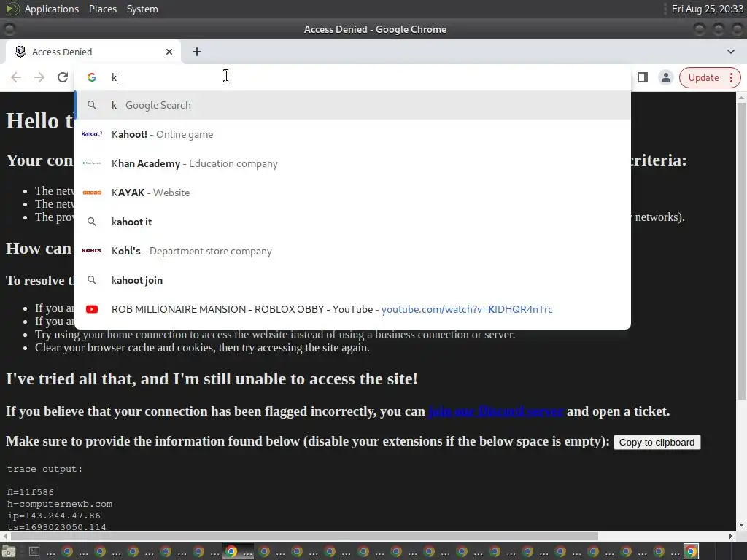The width and height of the screenshot is (747, 560).
Task: Click the forward navigation arrow
Action: pyautogui.click(x=39, y=77)
